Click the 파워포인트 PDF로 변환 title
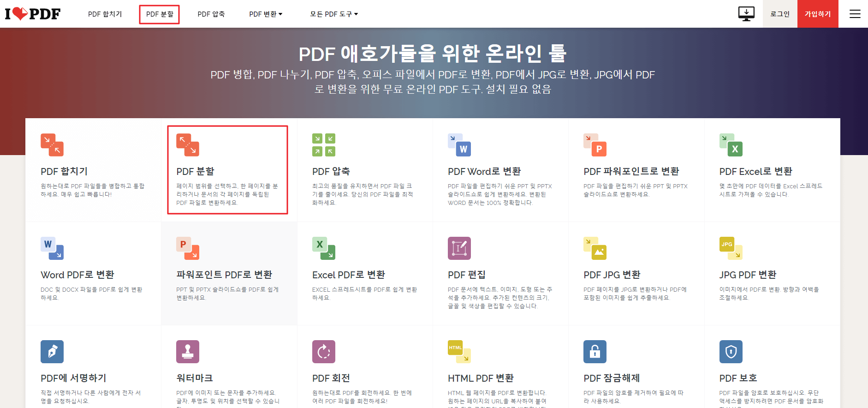 224,275
